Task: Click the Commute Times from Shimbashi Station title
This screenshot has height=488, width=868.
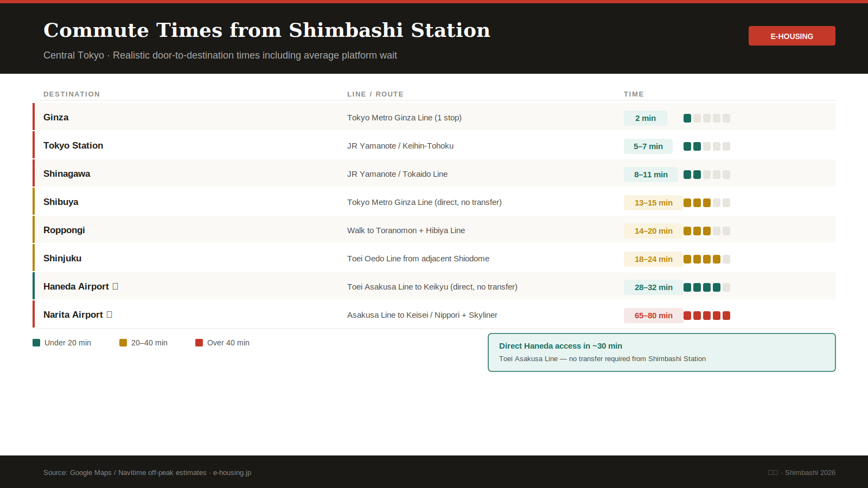Action: 267,30
